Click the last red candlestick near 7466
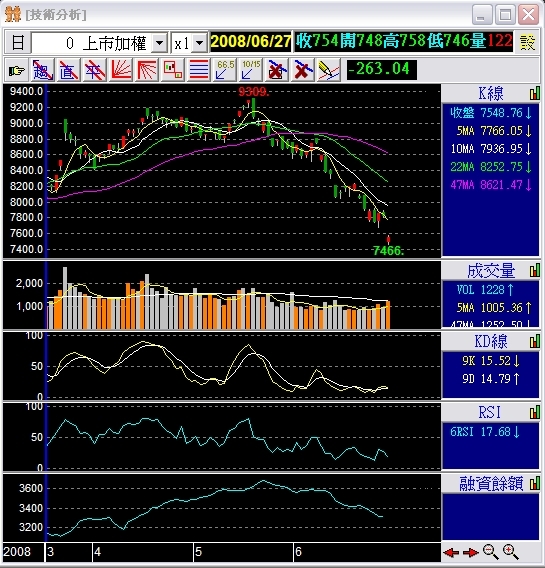The height and width of the screenshot is (568, 545). point(389,239)
